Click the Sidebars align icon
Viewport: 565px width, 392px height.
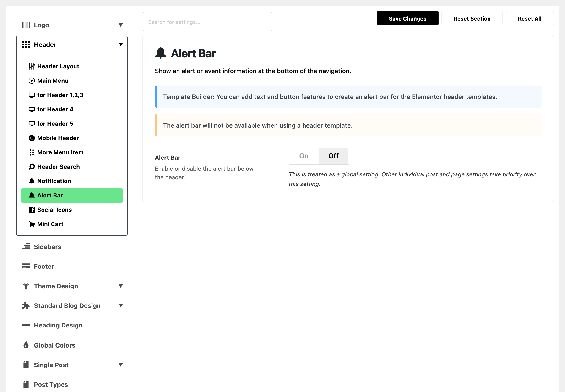tap(26, 247)
